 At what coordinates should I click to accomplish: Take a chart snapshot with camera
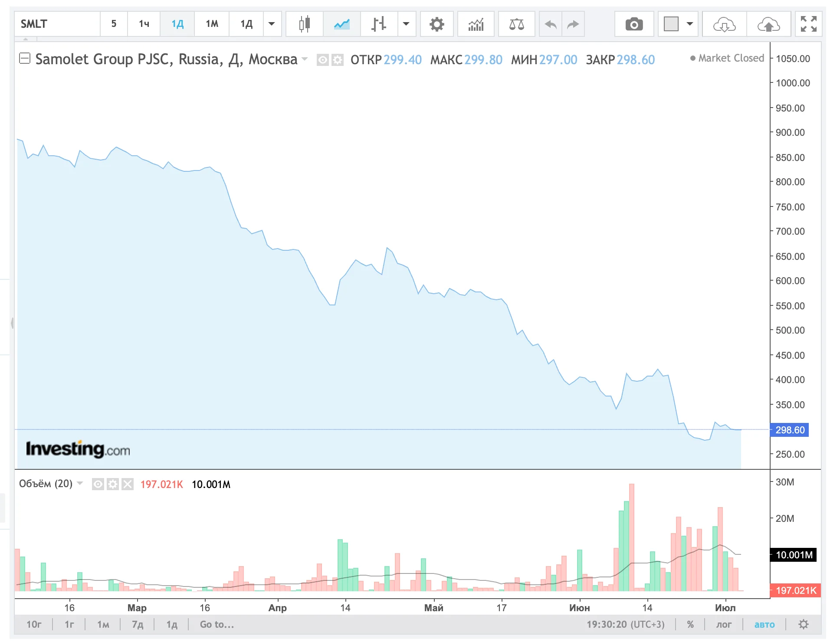point(634,24)
